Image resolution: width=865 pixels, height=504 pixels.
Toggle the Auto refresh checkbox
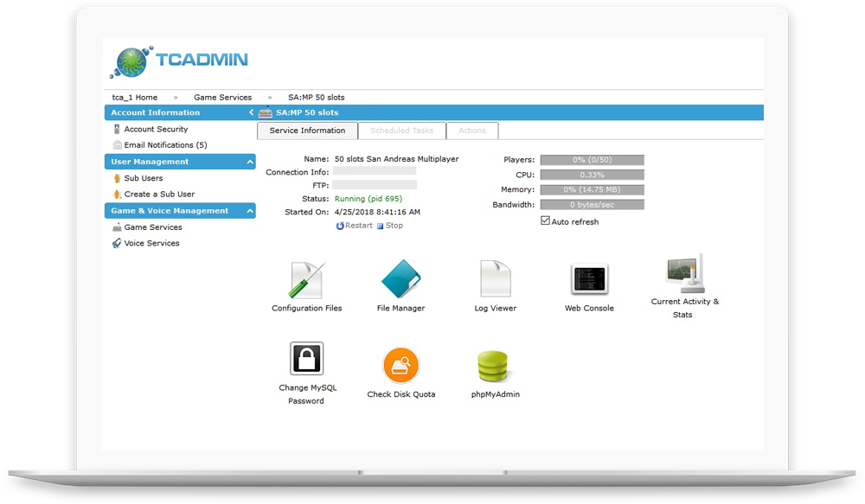pyautogui.click(x=545, y=220)
